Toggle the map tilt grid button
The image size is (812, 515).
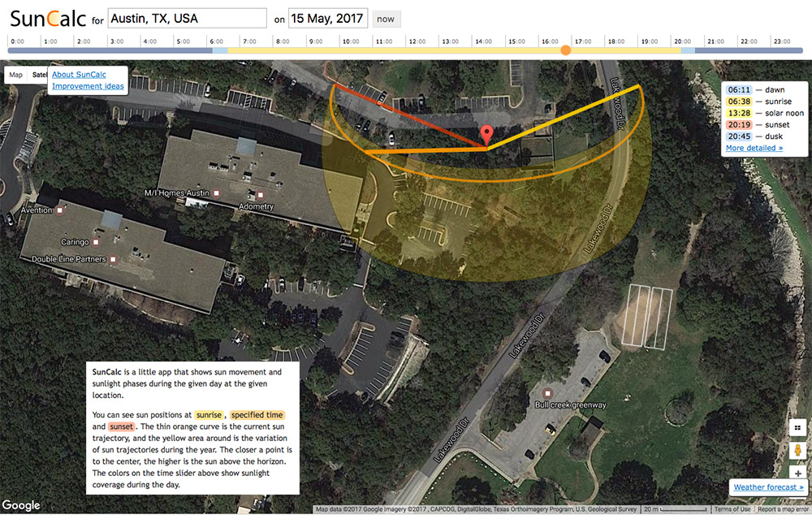pyautogui.click(x=798, y=428)
